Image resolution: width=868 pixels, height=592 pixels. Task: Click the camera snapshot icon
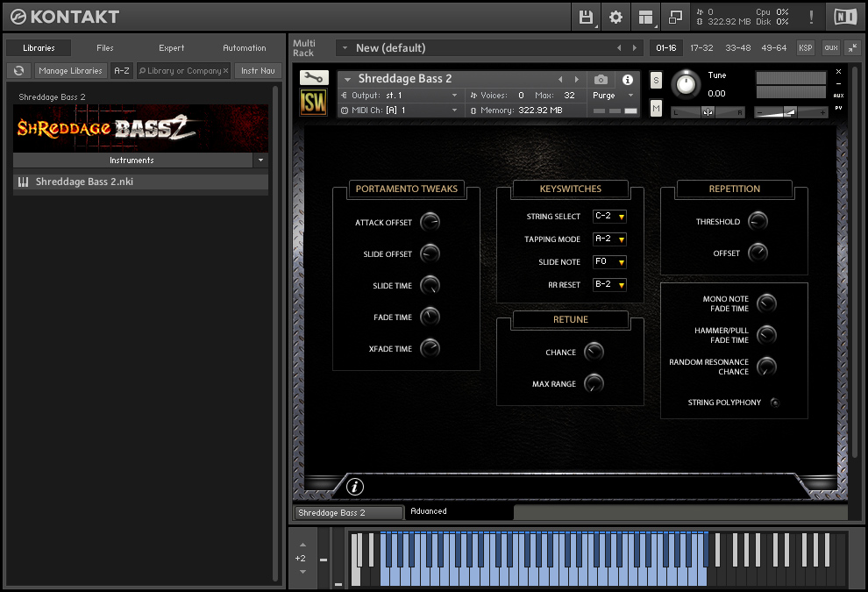[601, 80]
